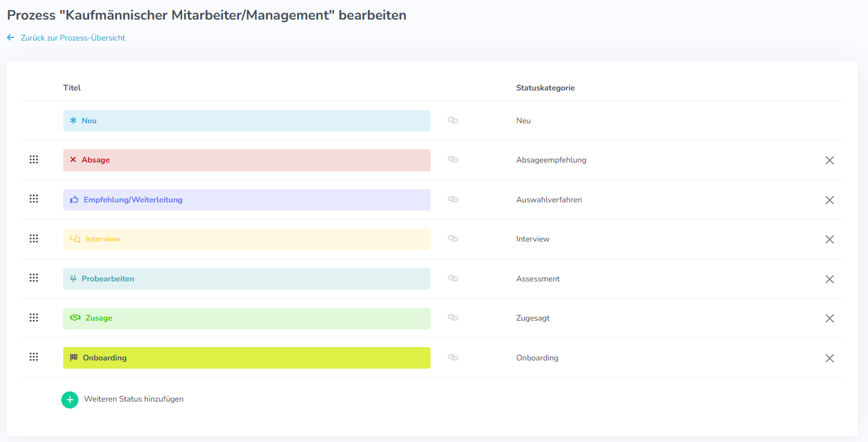Click the drag handle of Onboarding row
Viewport: 868px width, 442px height.
pos(34,357)
